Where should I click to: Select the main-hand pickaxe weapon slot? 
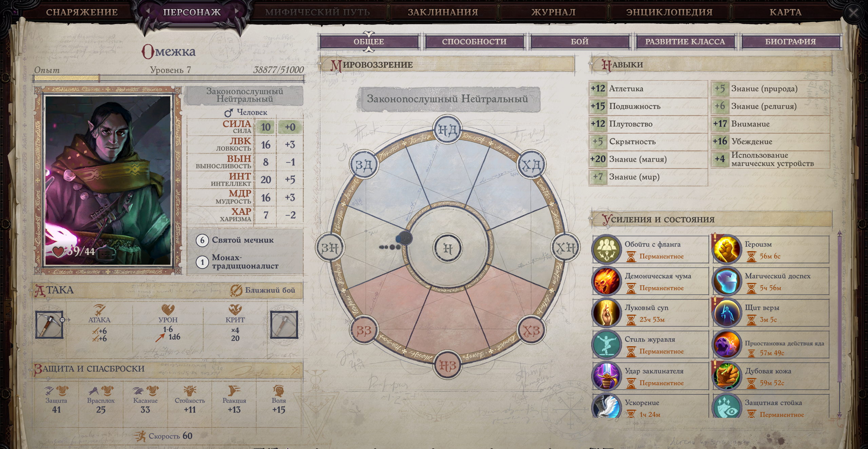click(x=49, y=325)
